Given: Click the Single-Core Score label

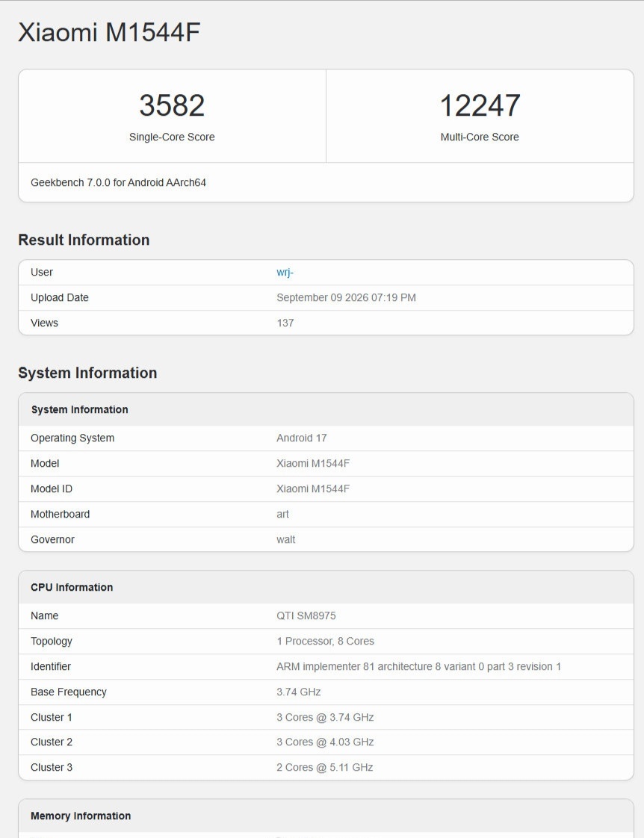Looking at the screenshot, I should click(x=172, y=137).
